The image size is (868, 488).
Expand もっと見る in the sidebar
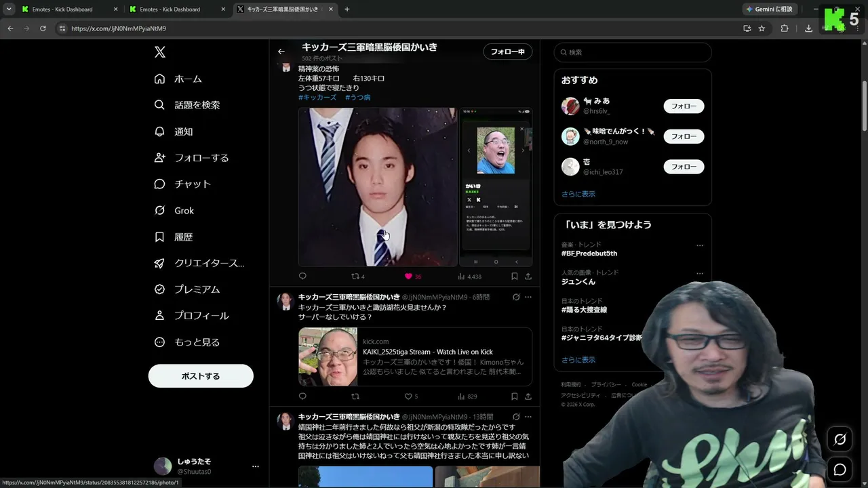[x=187, y=342]
